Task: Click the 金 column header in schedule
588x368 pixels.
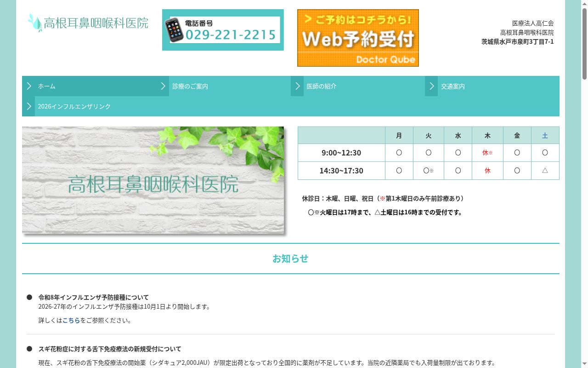Action: click(517, 135)
